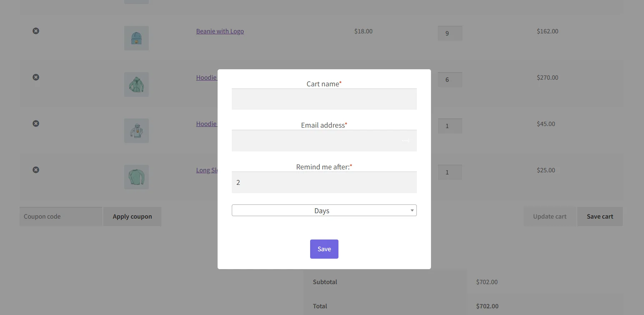Screen dimensions: 644x315
Task: Remove the $270.00 Hoodie row item
Action: tap(36, 77)
